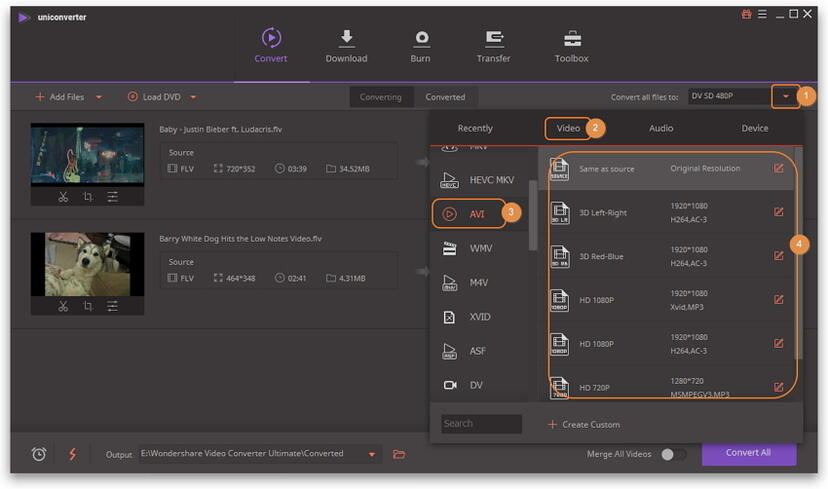Open the Convert all files to dropdown
Viewport: 828px width, 489px height.
785,96
